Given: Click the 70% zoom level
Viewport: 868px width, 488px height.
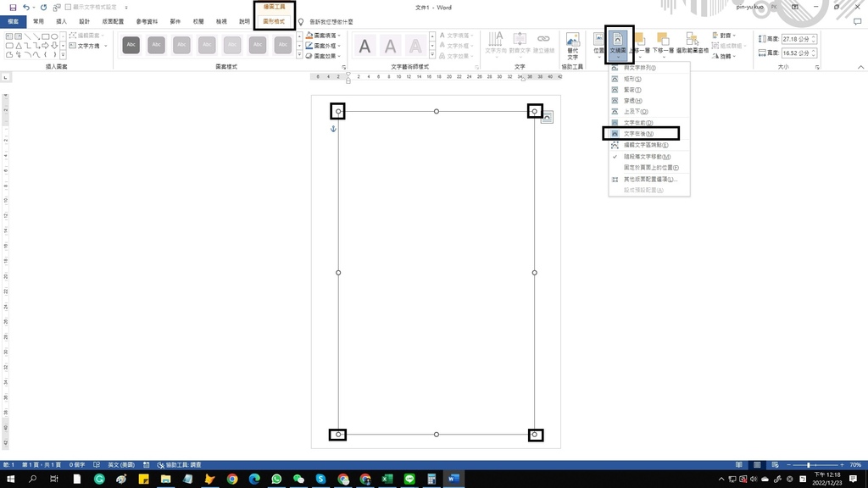Looking at the screenshot, I should click(855, 465).
